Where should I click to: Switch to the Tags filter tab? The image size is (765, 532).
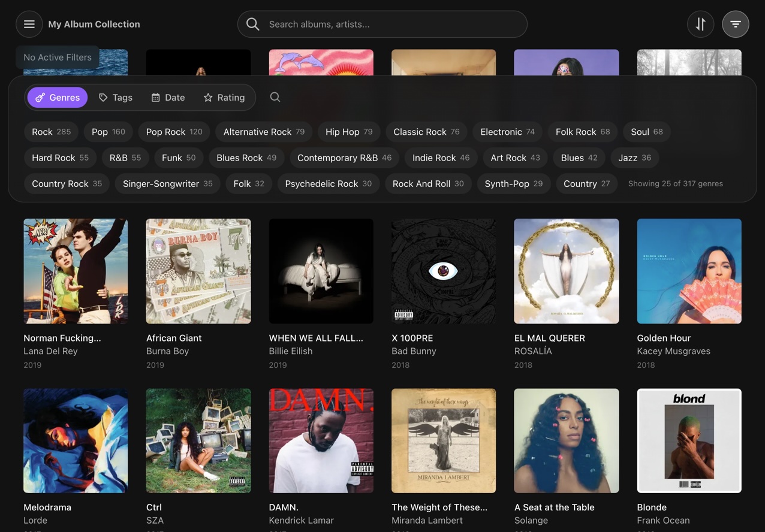[116, 98]
